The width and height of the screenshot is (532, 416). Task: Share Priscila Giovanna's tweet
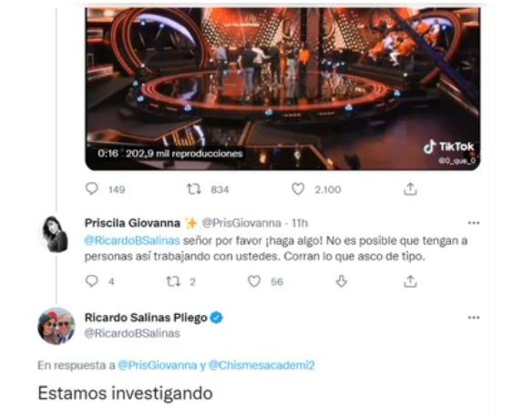pyautogui.click(x=410, y=281)
